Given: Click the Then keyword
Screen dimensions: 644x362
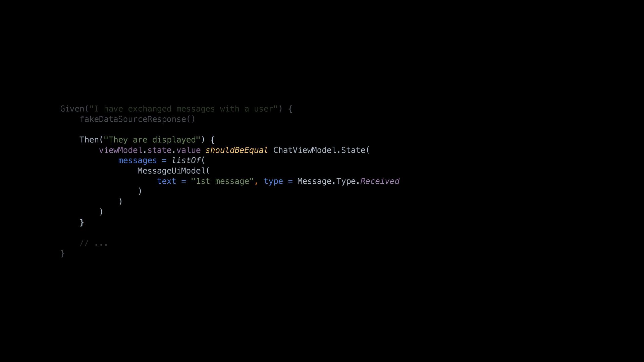Looking at the screenshot, I should (89, 140).
